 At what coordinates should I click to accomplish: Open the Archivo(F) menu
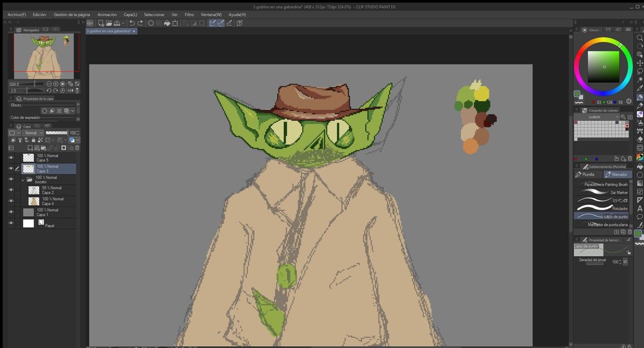coord(17,14)
